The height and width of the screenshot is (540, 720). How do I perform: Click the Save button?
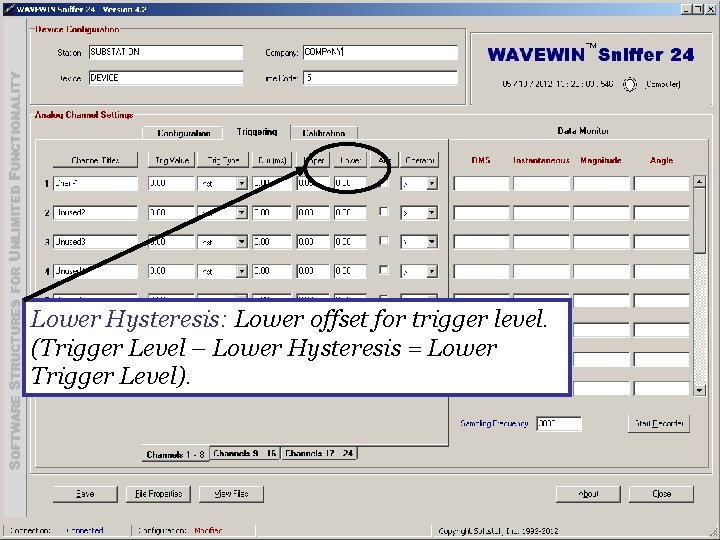[x=85, y=494]
